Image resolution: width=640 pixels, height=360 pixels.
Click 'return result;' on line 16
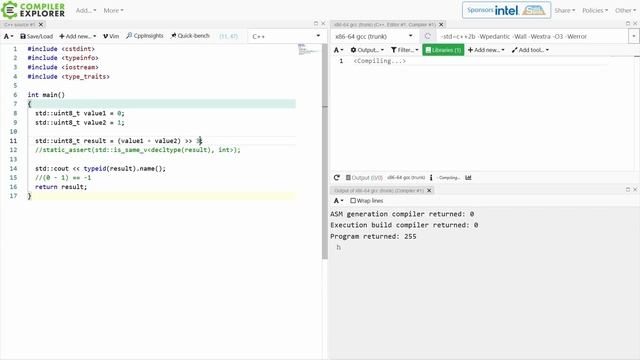coord(61,187)
